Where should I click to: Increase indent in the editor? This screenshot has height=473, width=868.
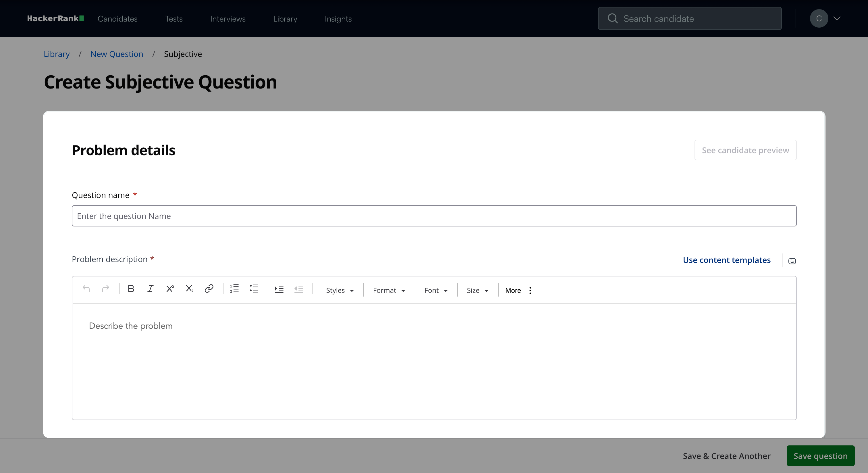(279, 289)
